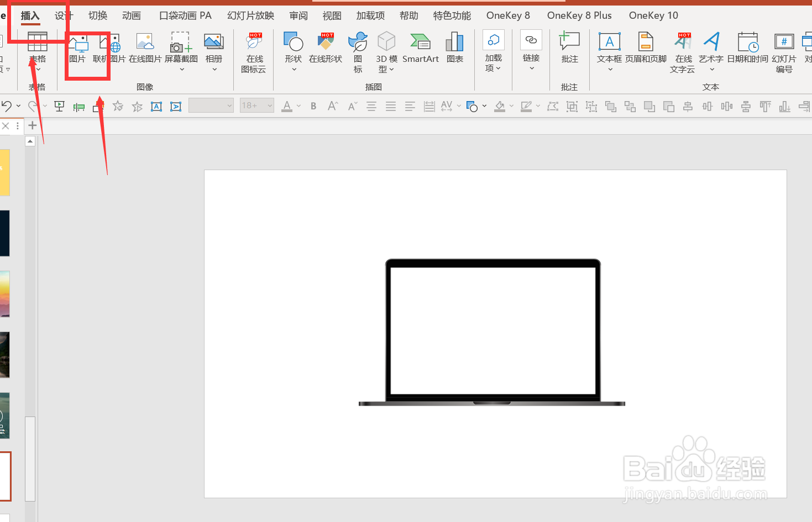Click the undo arrow icon
Viewport: 812px width, 522px height.
click(x=7, y=106)
